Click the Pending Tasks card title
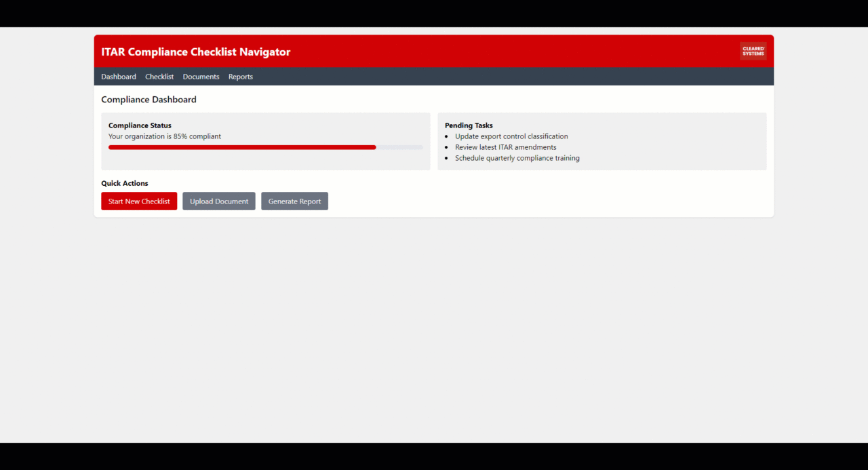The height and width of the screenshot is (470, 868). point(469,125)
